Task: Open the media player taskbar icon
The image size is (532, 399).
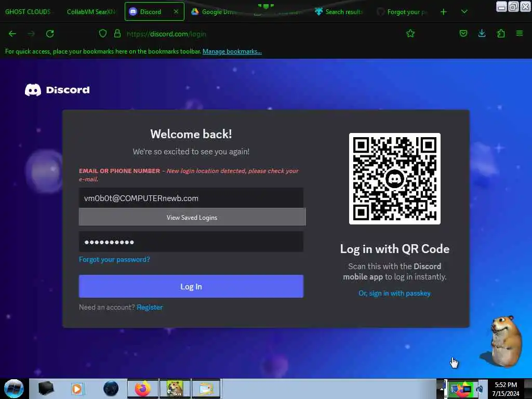Action: click(77, 389)
